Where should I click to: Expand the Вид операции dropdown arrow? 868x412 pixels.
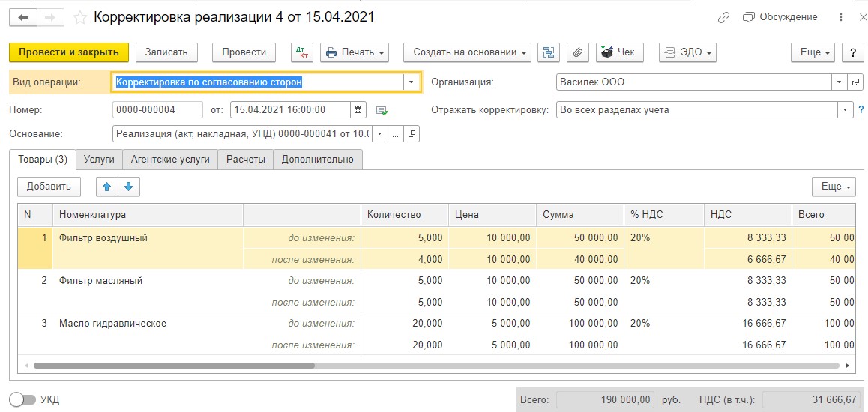click(x=412, y=82)
